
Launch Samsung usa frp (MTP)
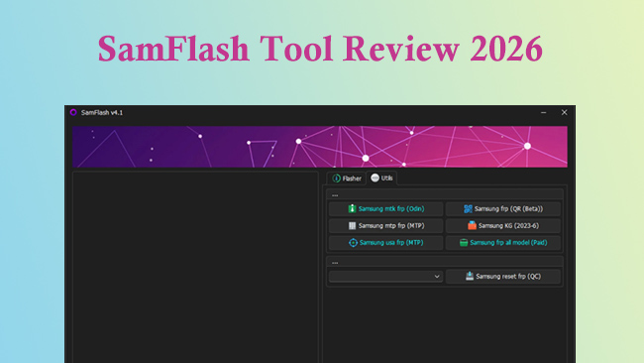point(385,243)
